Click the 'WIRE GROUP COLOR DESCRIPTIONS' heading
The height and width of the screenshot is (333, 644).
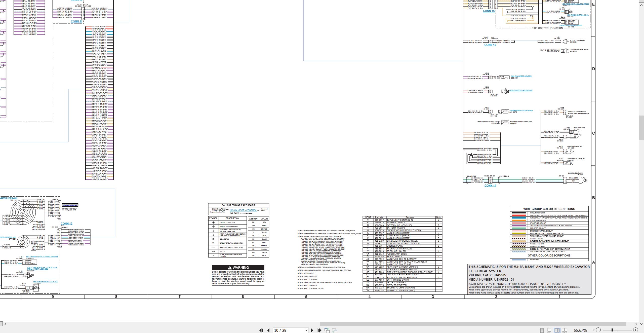549,209
